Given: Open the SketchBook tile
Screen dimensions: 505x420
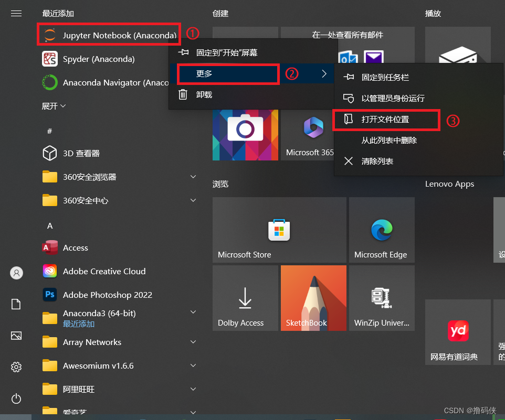Looking at the screenshot, I should tap(313, 298).
